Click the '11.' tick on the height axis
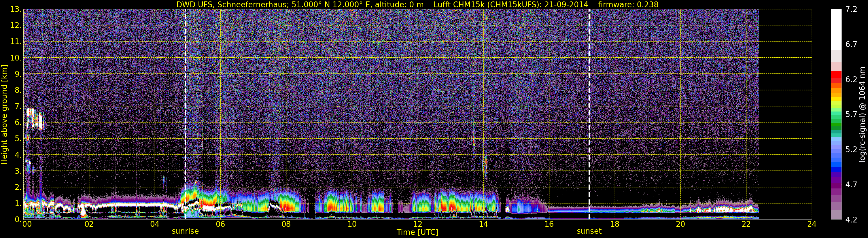 (16, 41)
